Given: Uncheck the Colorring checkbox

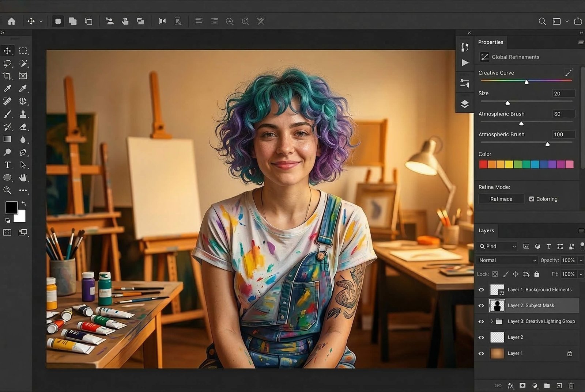Looking at the screenshot, I should click(x=532, y=199).
